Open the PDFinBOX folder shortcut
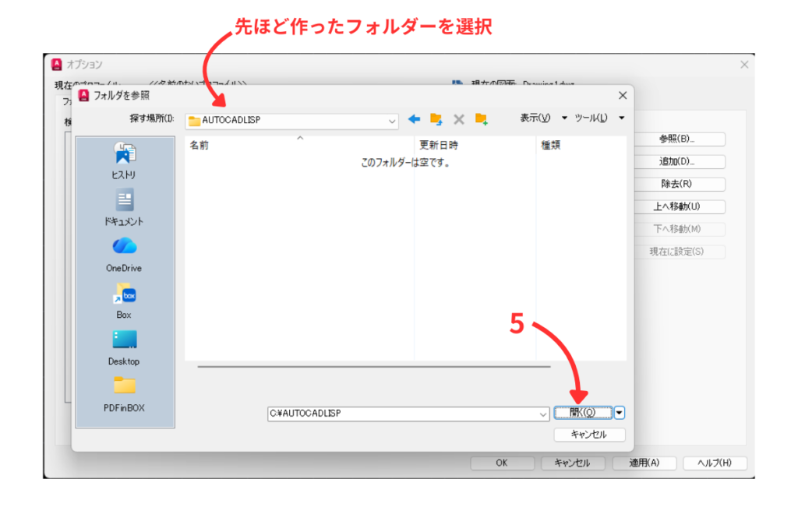This screenshot has width=798, height=532. (124, 394)
